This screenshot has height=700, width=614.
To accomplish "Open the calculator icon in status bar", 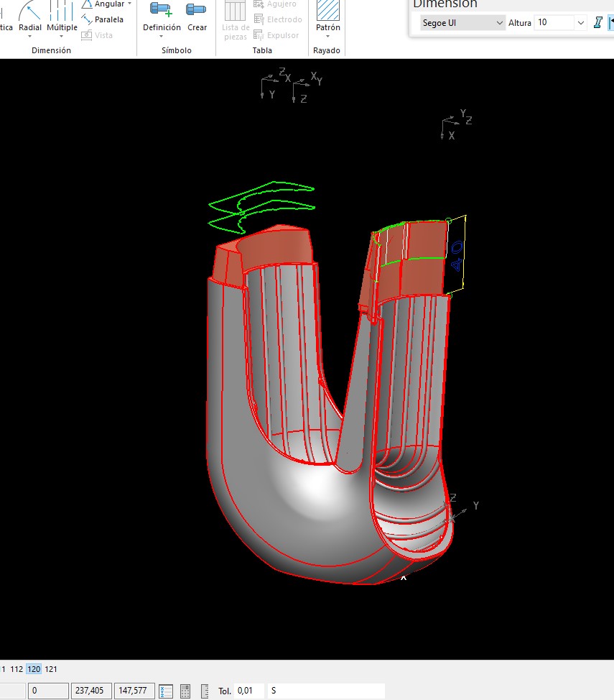I will pyautogui.click(x=185, y=691).
